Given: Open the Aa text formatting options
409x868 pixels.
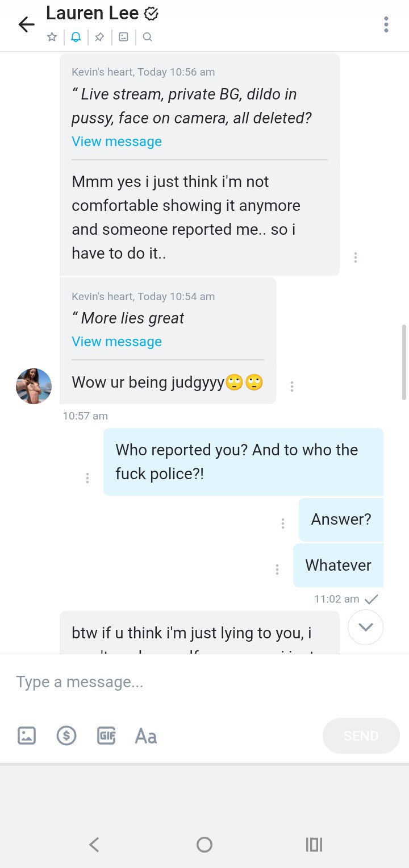Looking at the screenshot, I should click(x=146, y=736).
